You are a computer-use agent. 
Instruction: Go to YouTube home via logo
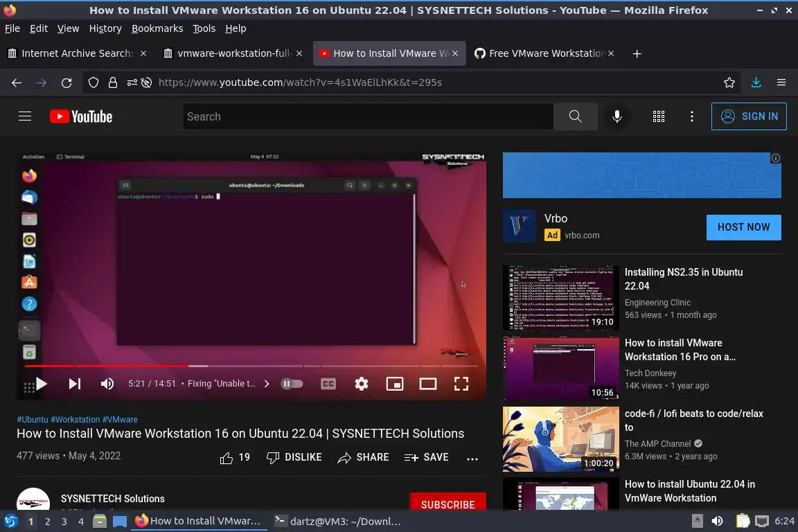point(81,116)
